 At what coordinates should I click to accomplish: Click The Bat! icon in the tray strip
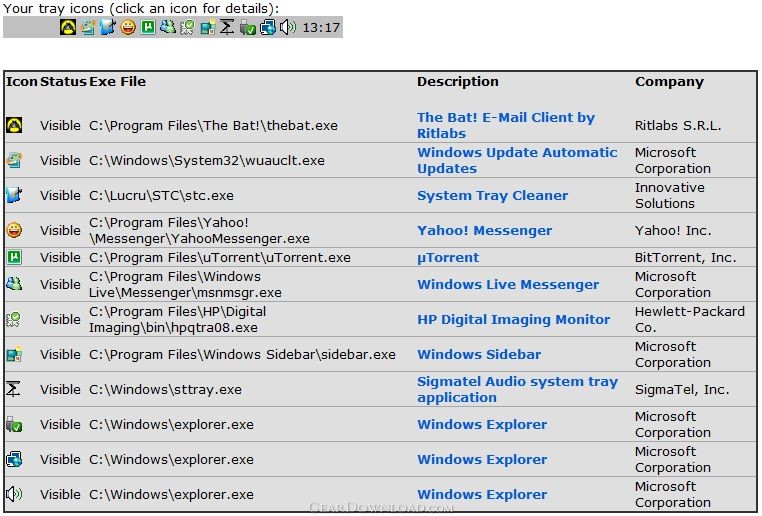(x=68, y=28)
